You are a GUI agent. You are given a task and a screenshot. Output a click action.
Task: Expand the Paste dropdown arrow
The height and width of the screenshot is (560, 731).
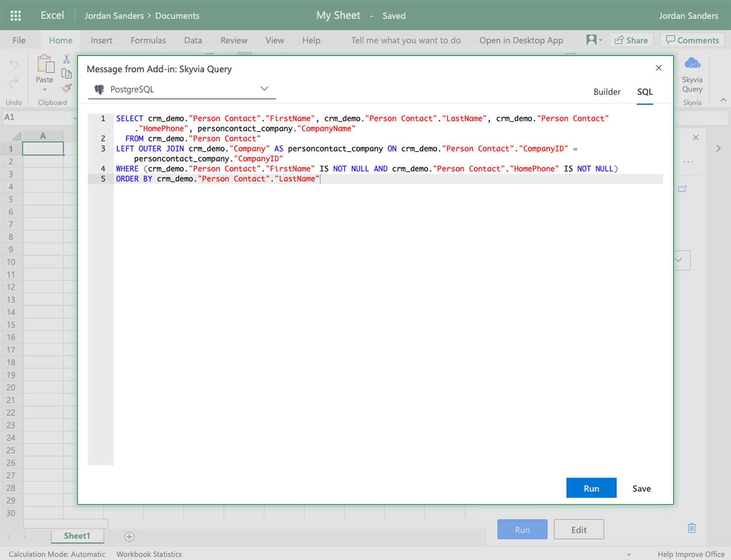(x=44, y=89)
